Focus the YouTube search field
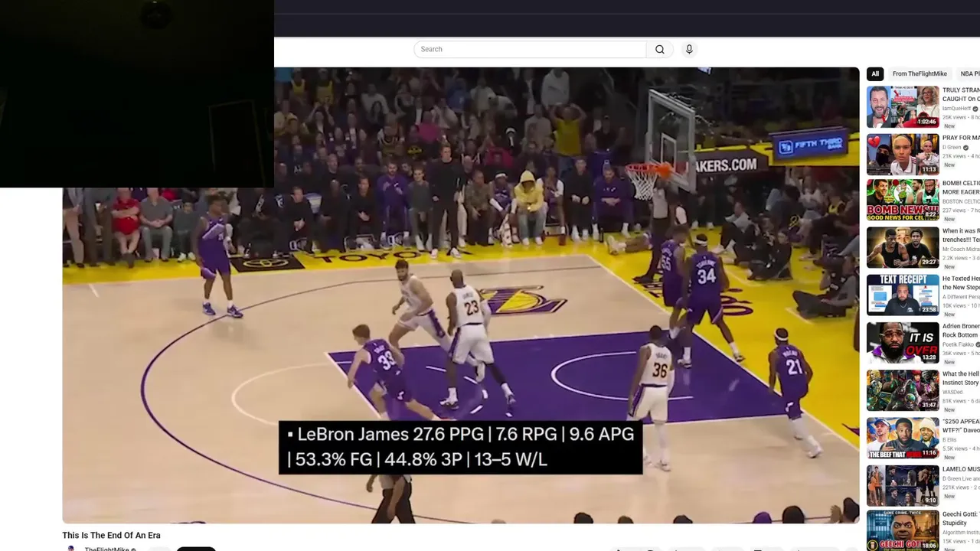 point(530,49)
